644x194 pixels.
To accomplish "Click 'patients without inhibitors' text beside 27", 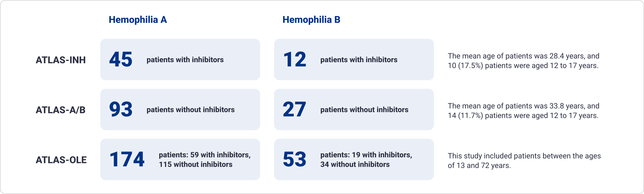I will [x=364, y=110].
